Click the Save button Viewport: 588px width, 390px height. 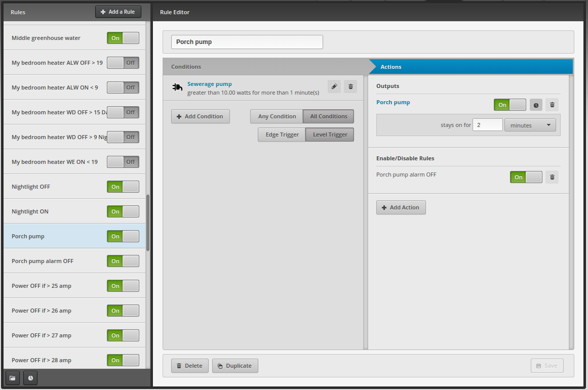click(x=547, y=366)
